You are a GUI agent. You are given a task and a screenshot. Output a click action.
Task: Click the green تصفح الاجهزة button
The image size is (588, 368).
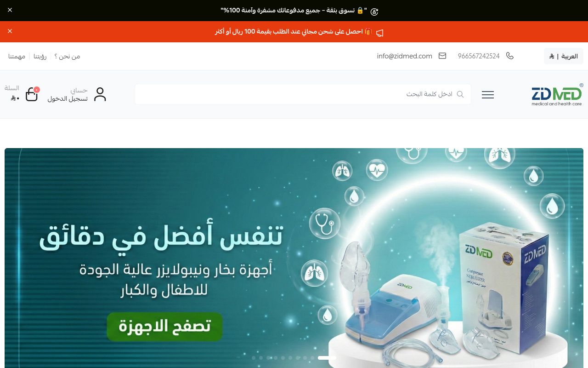[x=164, y=327]
